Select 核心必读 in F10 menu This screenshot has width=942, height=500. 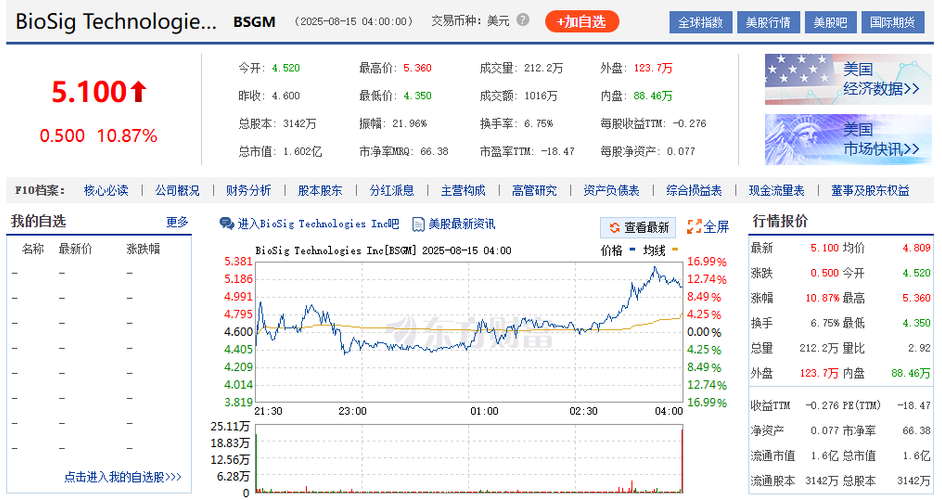click(x=106, y=191)
